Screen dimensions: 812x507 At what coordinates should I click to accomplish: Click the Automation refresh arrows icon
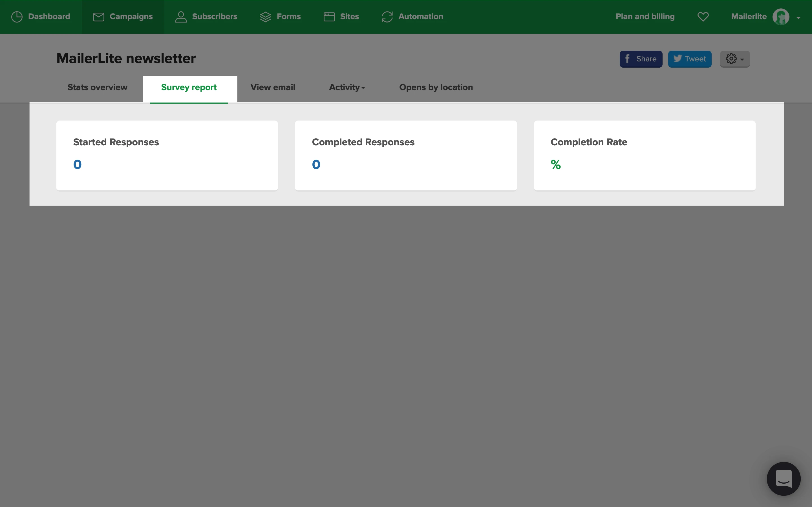point(387,17)
